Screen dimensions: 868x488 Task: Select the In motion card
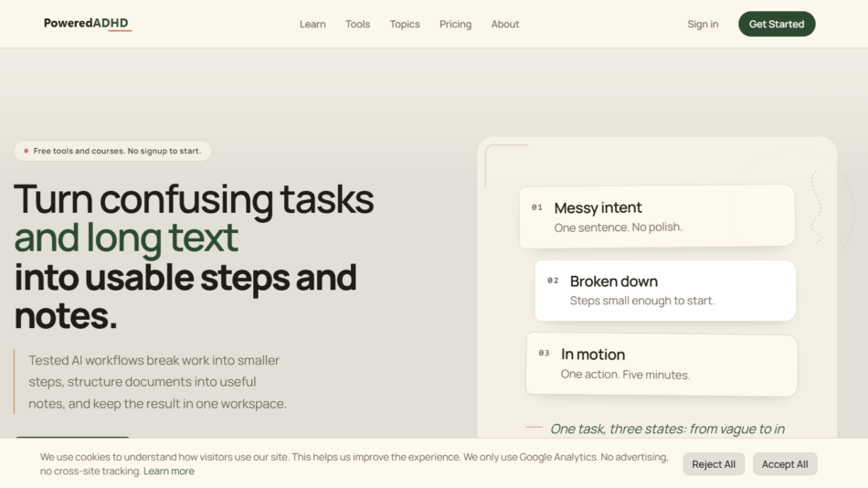tap(662, 365)
